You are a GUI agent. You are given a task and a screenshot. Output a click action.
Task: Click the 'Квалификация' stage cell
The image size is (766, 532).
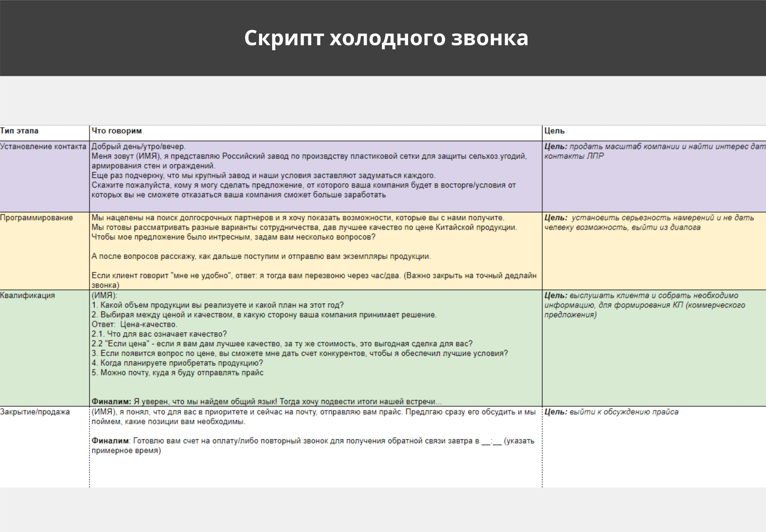45,348
